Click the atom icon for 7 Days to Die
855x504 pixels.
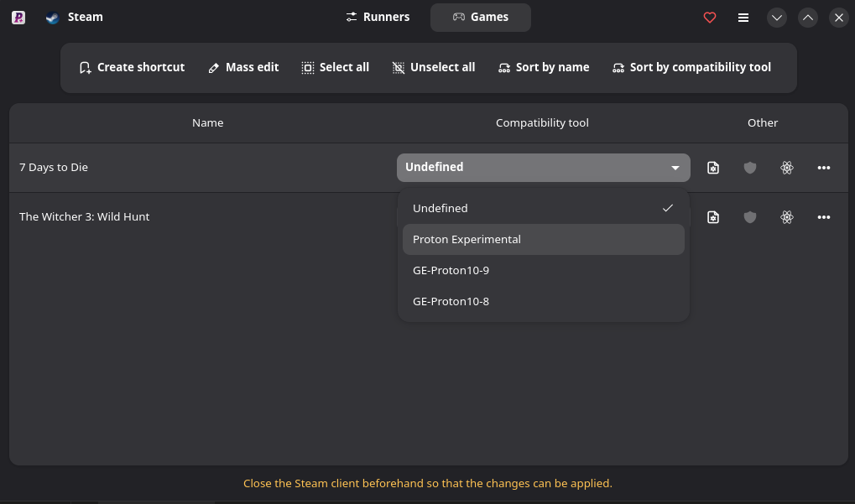(x=787, y=168)
